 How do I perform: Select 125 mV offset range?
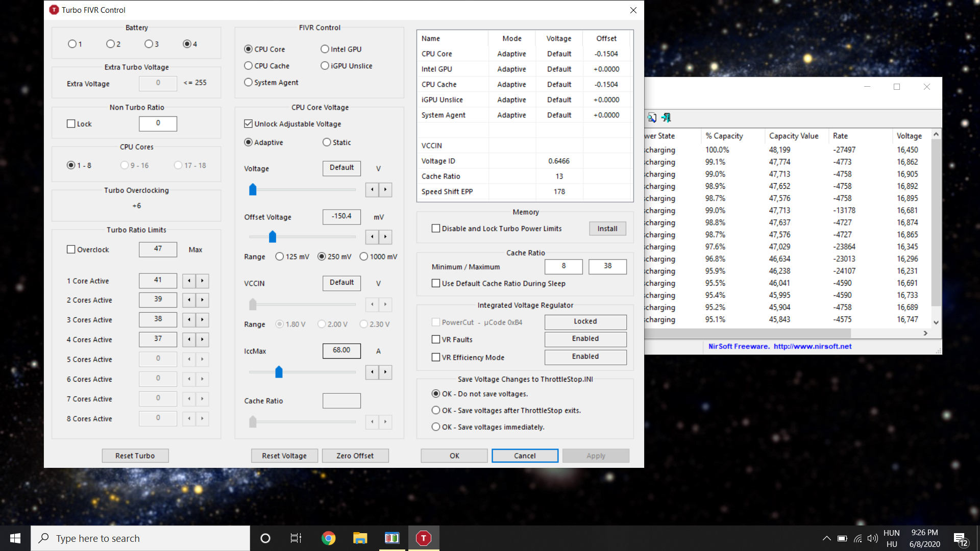(292, 257)
